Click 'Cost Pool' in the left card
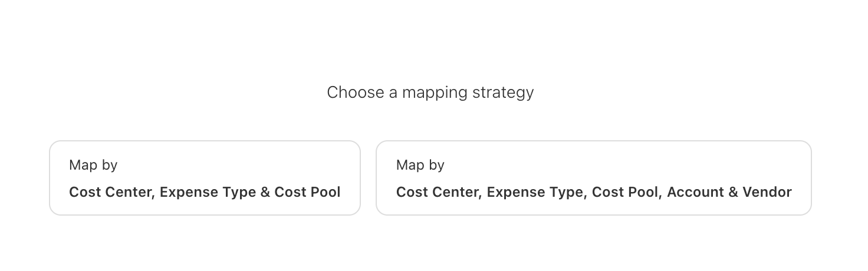Viewport: 868px width, 271px height. coord(307,192)
